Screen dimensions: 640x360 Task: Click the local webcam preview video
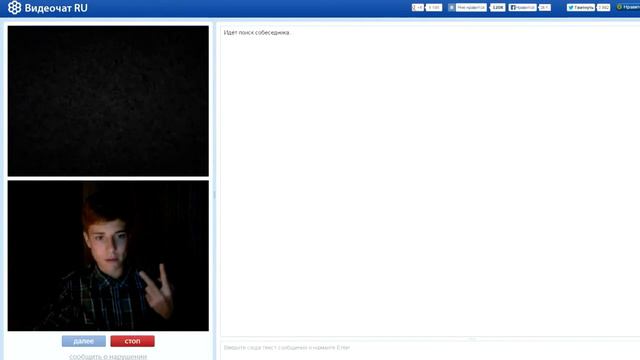pos(108,256)
